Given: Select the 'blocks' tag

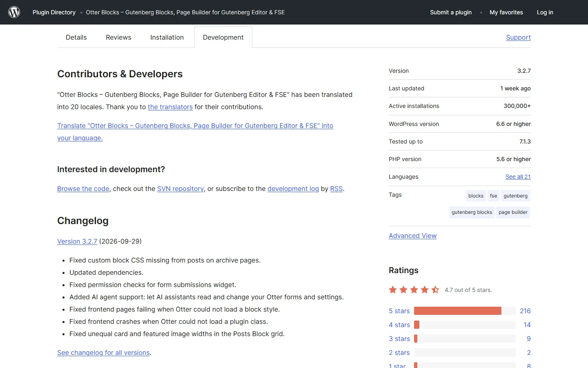Looking at the screenshot, I should pos(476,196).
